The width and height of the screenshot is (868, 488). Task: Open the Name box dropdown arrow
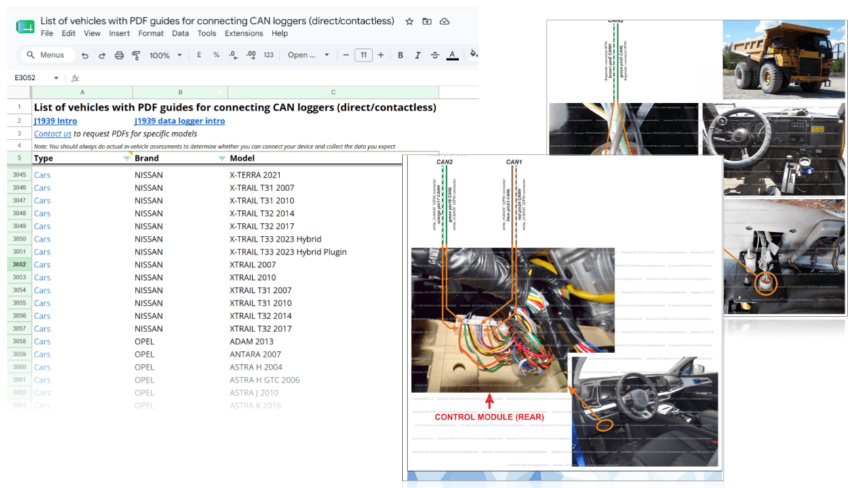tap(56, 78)
